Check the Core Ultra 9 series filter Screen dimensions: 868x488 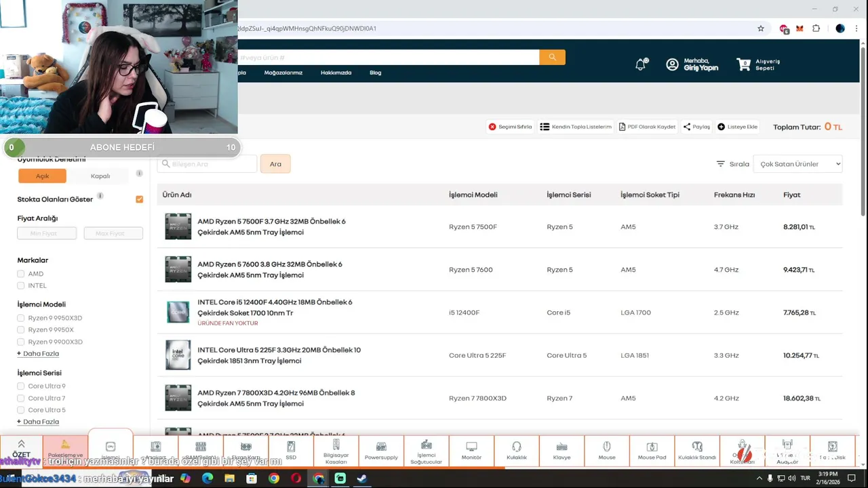[21, 386]
